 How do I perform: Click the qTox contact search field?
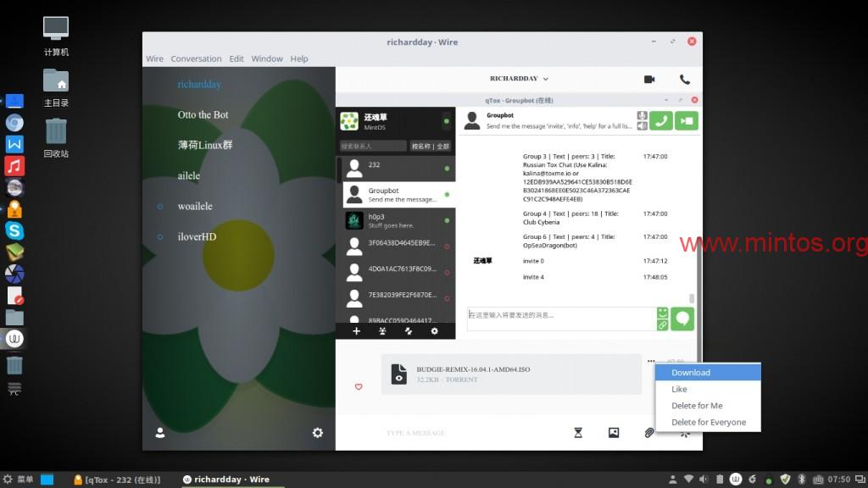coord(373,146)
